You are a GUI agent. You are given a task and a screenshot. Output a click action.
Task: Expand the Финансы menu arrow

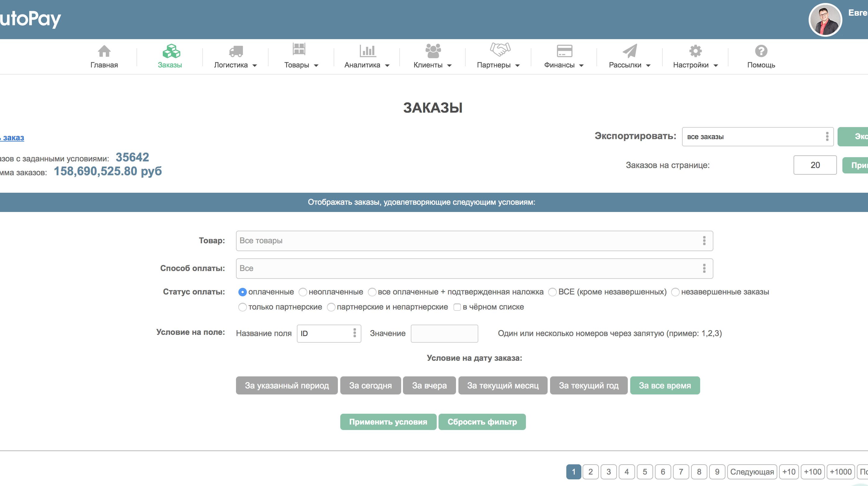[x=581, y=66]
